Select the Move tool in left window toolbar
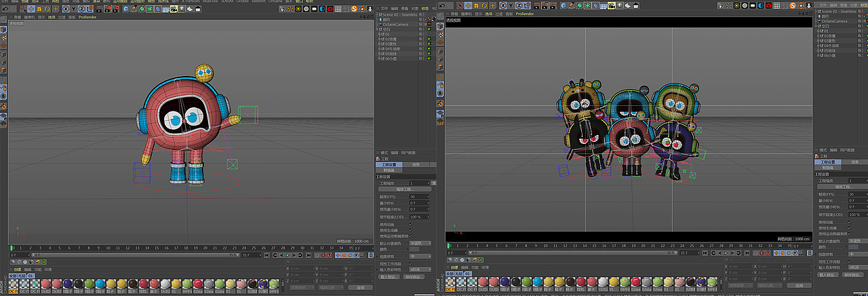Image resolution: width=868 pixels, height=296 pixels. click(31, 9)
